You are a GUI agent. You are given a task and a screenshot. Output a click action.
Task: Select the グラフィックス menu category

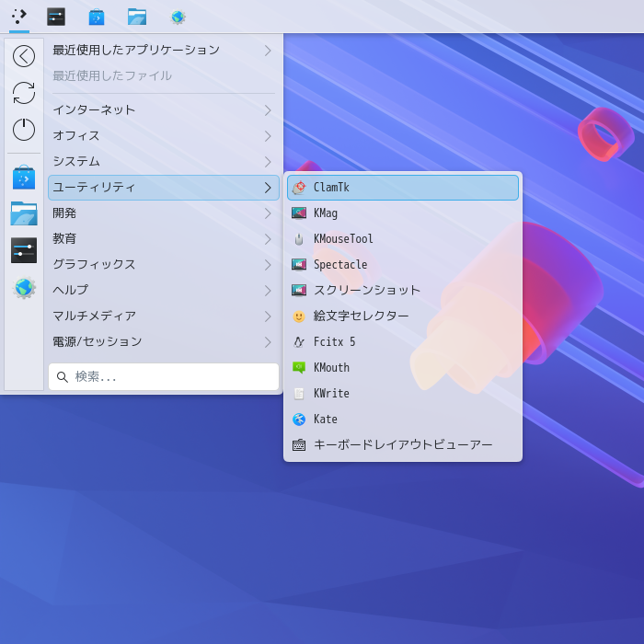(94, 265)
